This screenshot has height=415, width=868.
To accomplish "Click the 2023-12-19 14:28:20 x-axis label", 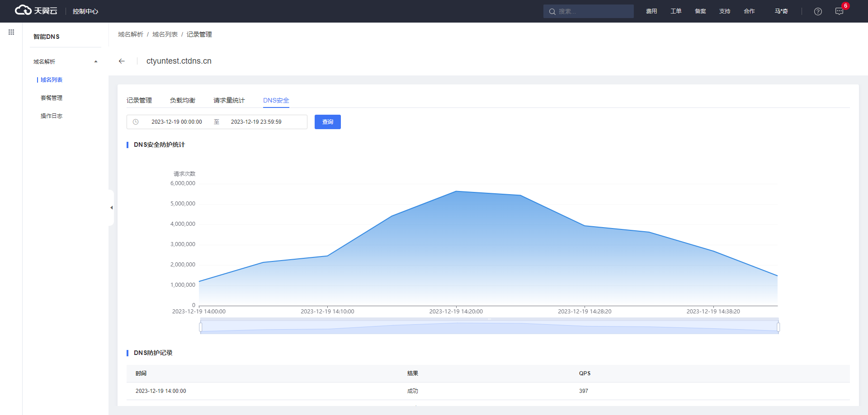I will pyautogui.click(x=585, y=312).
